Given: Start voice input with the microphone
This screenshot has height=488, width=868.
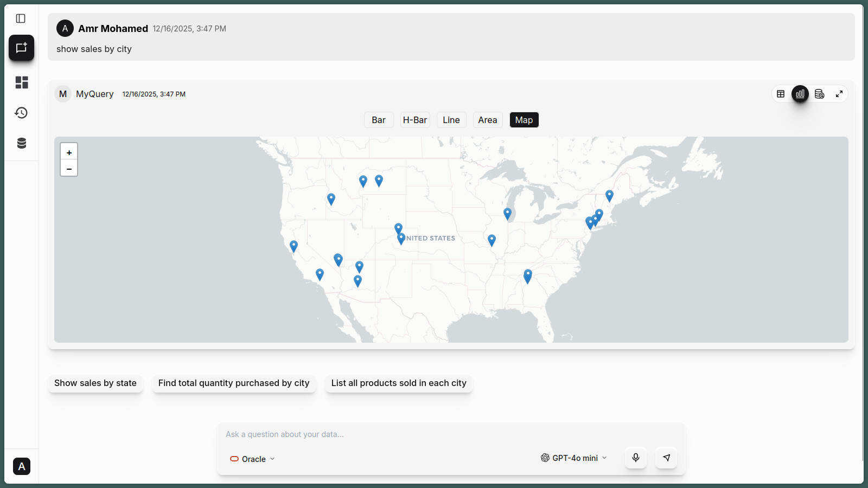Looking at the screenshot, I should (635, 458).
